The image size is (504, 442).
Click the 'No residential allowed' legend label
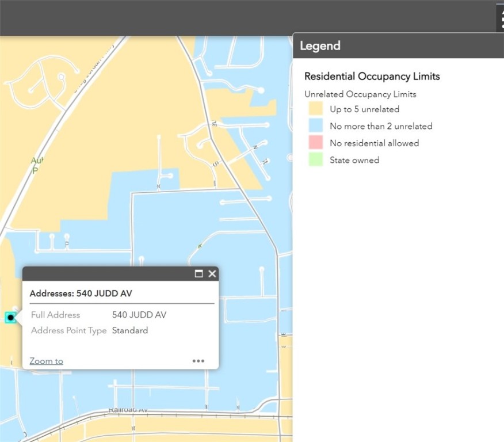[x=374, y=143]
